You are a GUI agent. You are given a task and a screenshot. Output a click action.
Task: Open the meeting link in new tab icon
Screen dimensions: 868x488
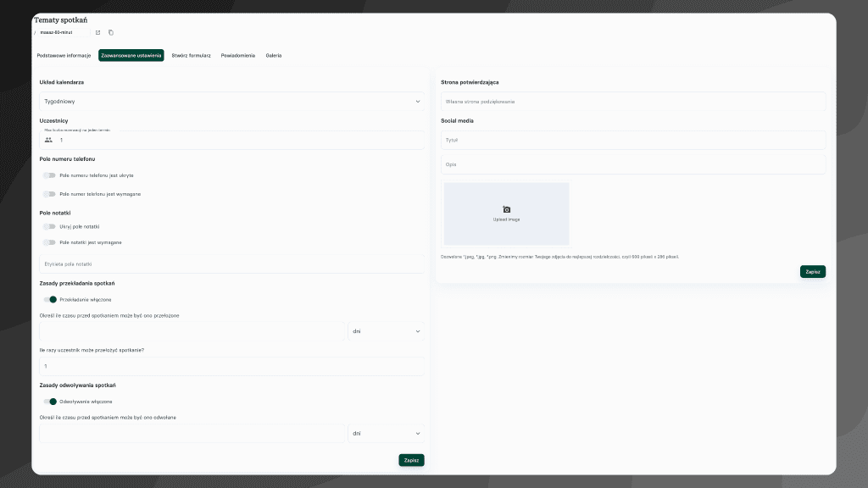tap(97, 32)
